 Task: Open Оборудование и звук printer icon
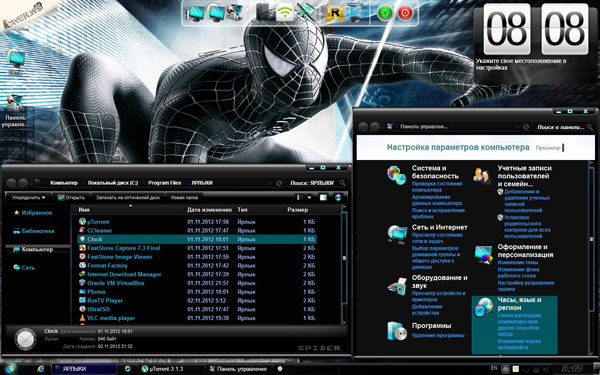397,286
